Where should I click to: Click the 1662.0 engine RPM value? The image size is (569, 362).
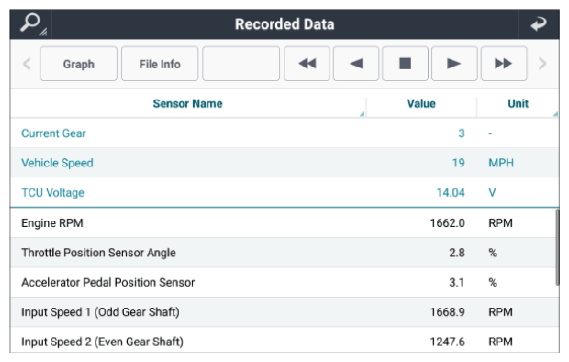pyautogui.click(x=447, y=223)
